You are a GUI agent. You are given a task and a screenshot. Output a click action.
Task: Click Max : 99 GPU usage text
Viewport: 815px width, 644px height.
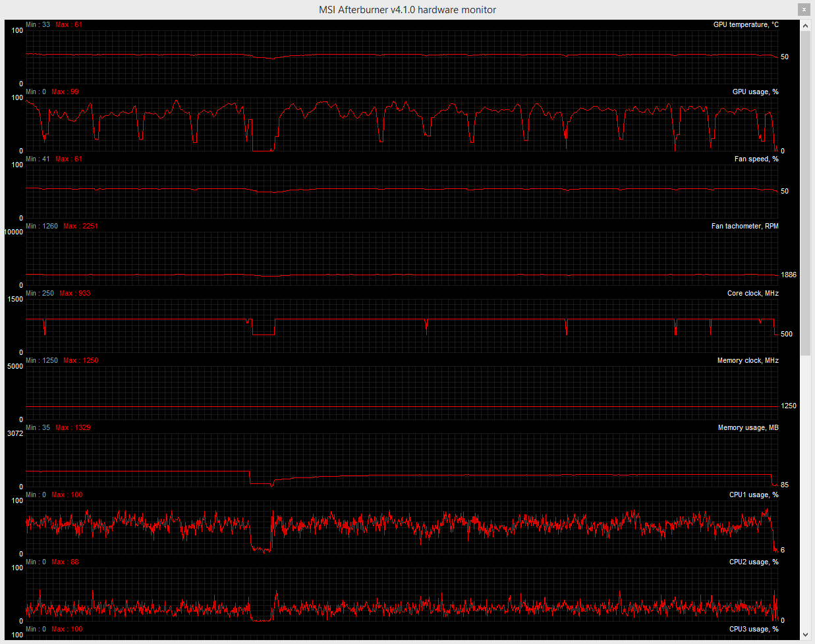click(65, 92)
